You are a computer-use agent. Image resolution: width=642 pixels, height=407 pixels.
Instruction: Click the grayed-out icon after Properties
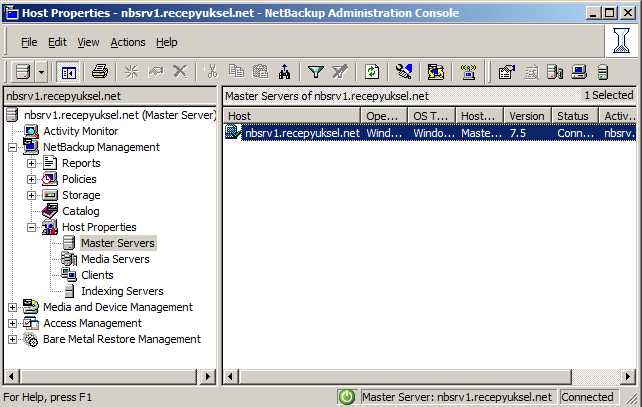[x=531, y=73]
